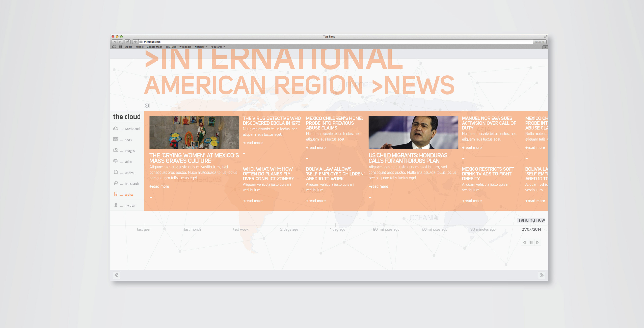
Task: Click the thecloud.com address field
Action: pyautogui.click(x=335, y=42)
